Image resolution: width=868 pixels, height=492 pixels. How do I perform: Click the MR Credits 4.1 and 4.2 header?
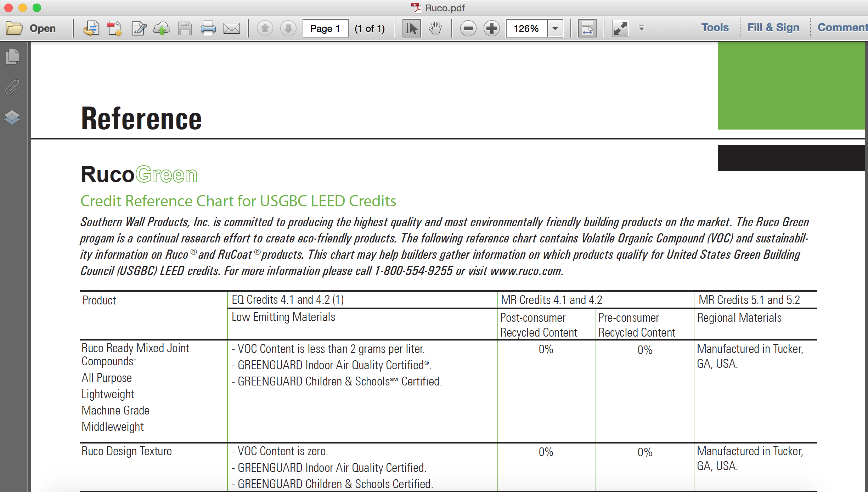pyautogui.click(x=551, y=300)
